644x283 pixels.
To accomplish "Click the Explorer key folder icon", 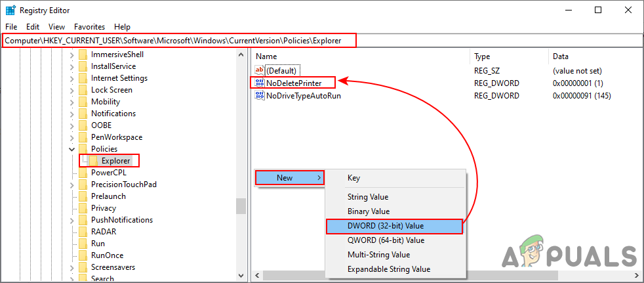I will [x=94, y=161].
